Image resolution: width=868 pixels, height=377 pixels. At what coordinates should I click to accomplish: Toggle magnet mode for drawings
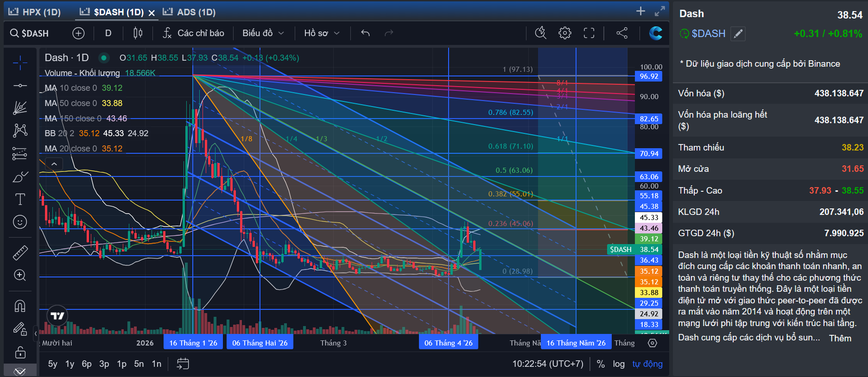pos(20,306)
